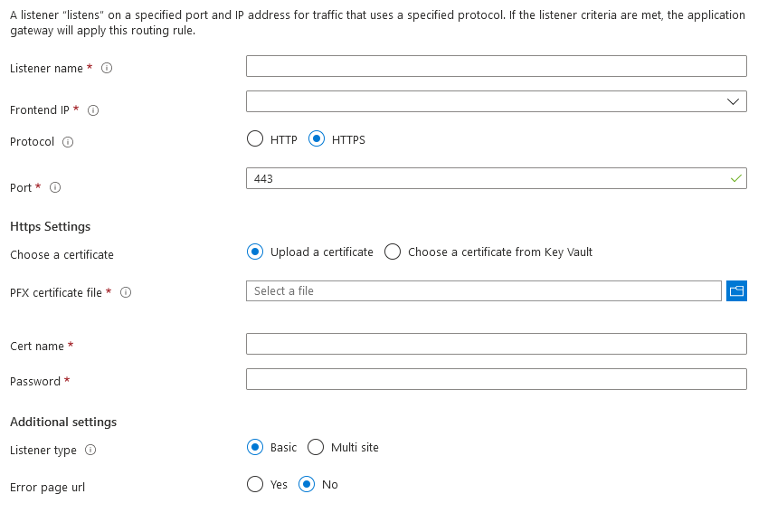Click the Select a file input box
This screenshot has height=532, width=758.
point(483,290)
